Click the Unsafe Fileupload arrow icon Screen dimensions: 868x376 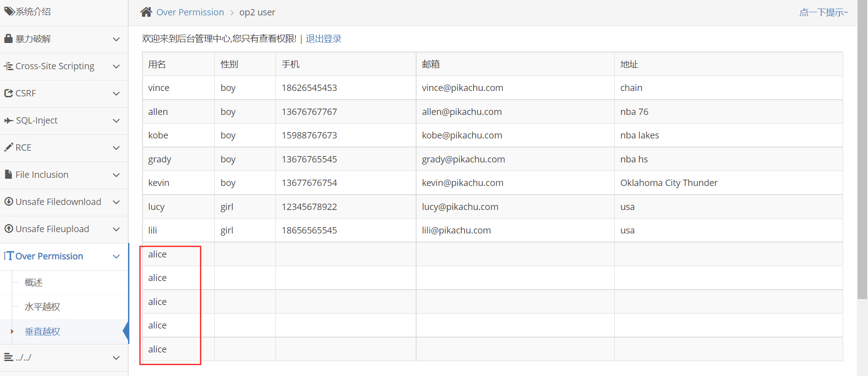(x=8, y=229)
